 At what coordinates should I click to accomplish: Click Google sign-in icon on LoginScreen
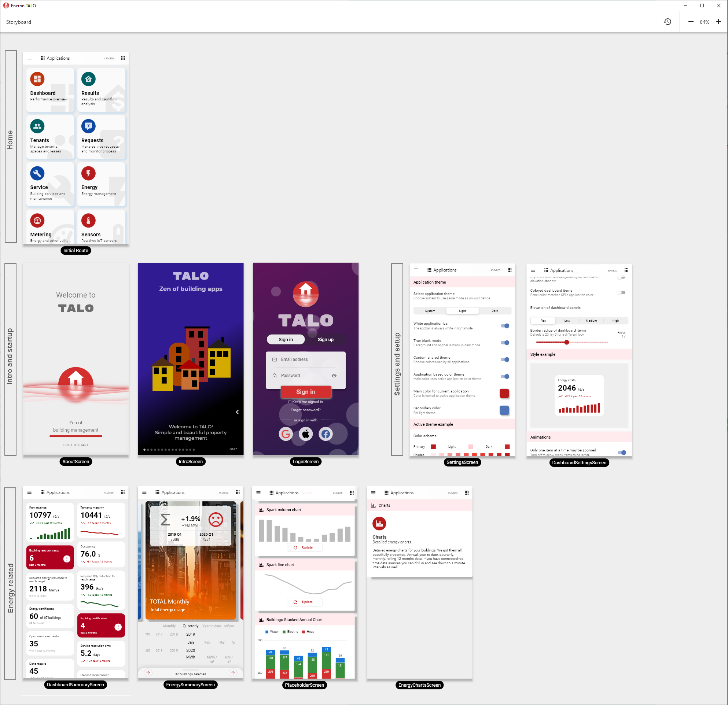(x=286, y=433)
